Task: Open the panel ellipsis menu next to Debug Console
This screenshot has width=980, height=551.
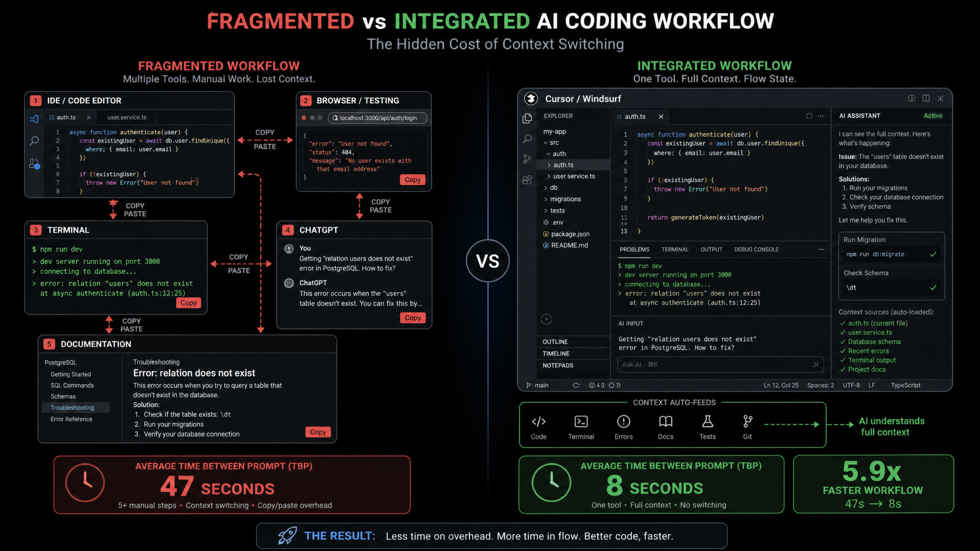Action: [821, 249]
